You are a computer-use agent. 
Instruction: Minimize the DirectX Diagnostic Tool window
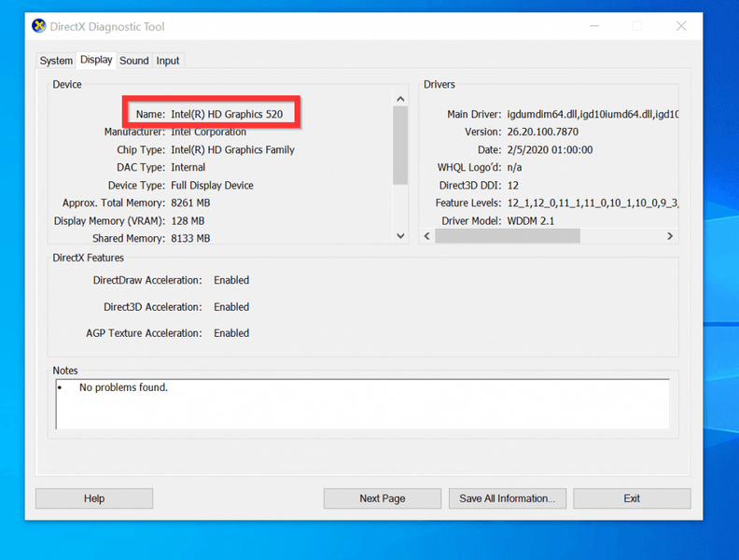(x=594, y=26)
